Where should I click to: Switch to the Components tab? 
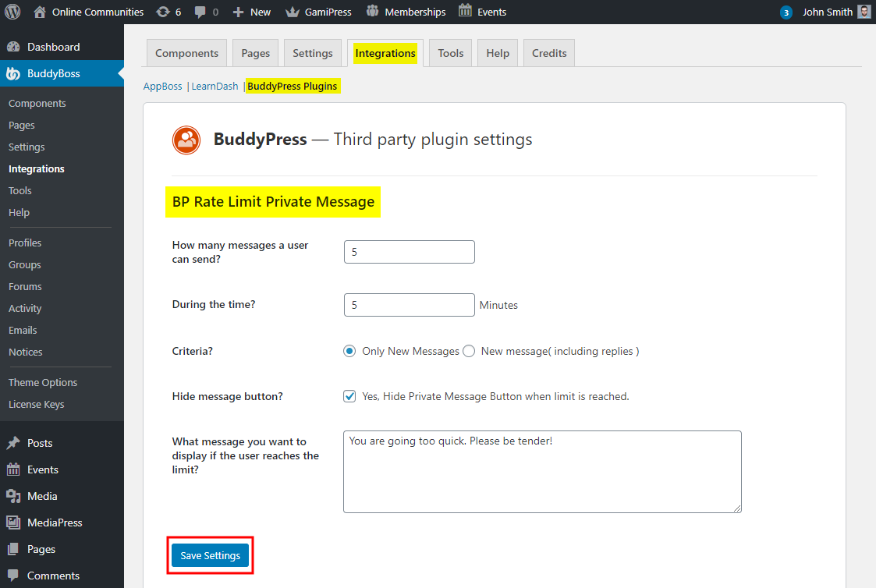point(186,52)
